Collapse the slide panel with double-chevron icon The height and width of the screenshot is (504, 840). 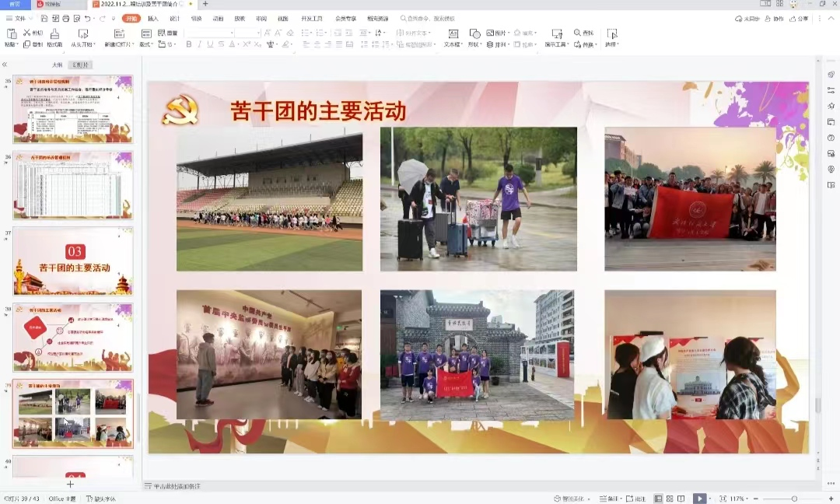(5, 65)
